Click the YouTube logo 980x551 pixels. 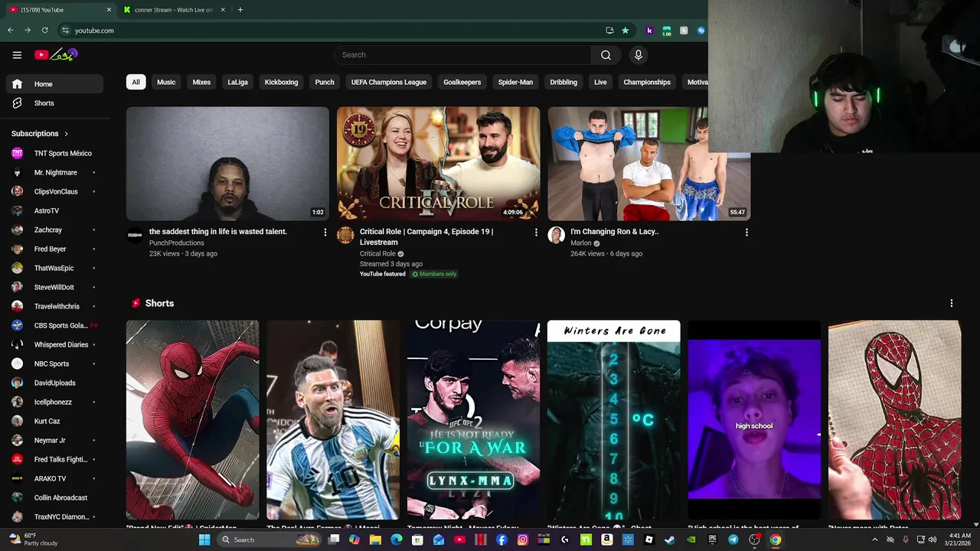(56, 55)
